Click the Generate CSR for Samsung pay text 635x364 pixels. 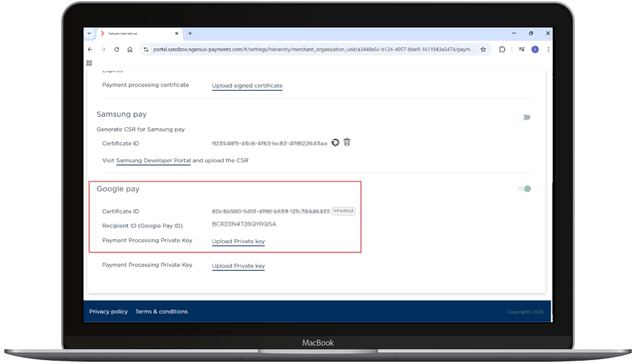(140, 130)
